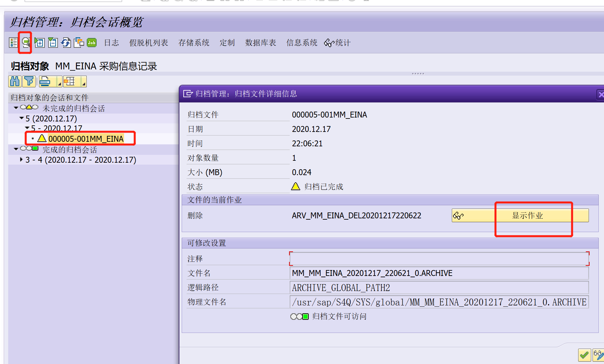This screenshot has width=604, height=364.
Task: Expand the 3 - 4 sessions node
Action: pyautogui.click(x=21, y=159)
